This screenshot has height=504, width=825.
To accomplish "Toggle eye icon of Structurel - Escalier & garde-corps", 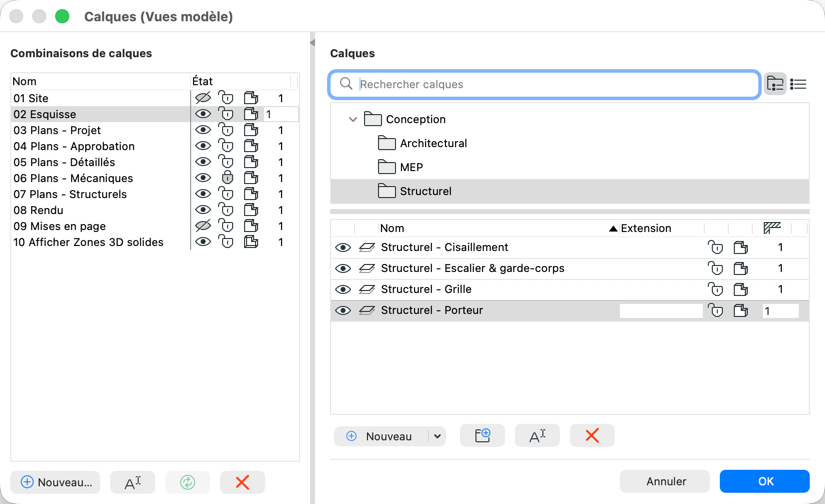I will (x=343, y=268).
